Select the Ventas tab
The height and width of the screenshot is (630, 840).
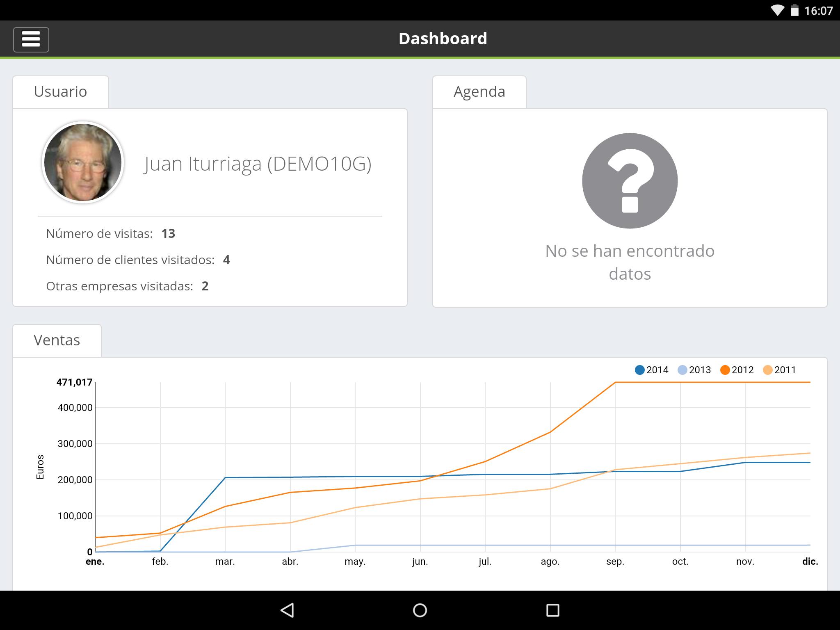coord(57,340)
